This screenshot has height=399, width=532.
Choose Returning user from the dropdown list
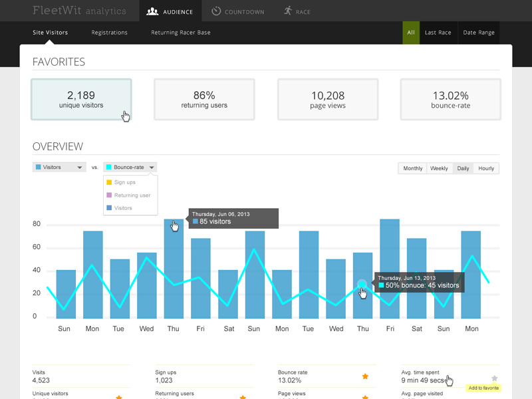point(132,196)
